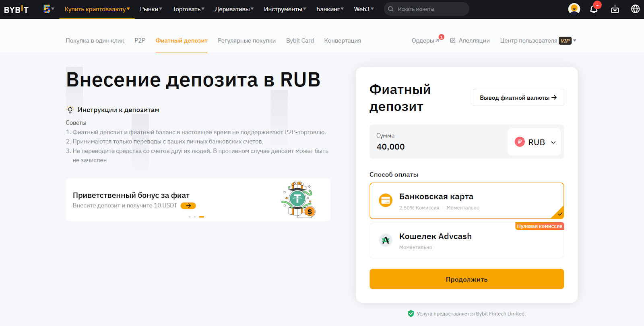The width and height of the screenshot is (644, 326).
Task: Expand the Торговать menu
Action: point(188,9)
